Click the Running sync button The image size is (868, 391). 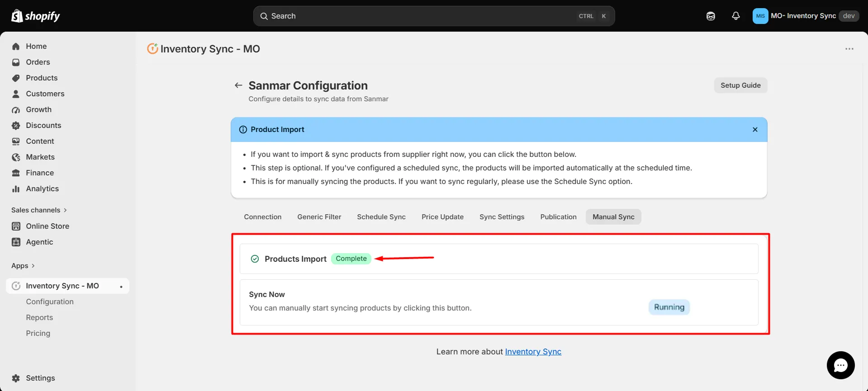coord(669,307)
